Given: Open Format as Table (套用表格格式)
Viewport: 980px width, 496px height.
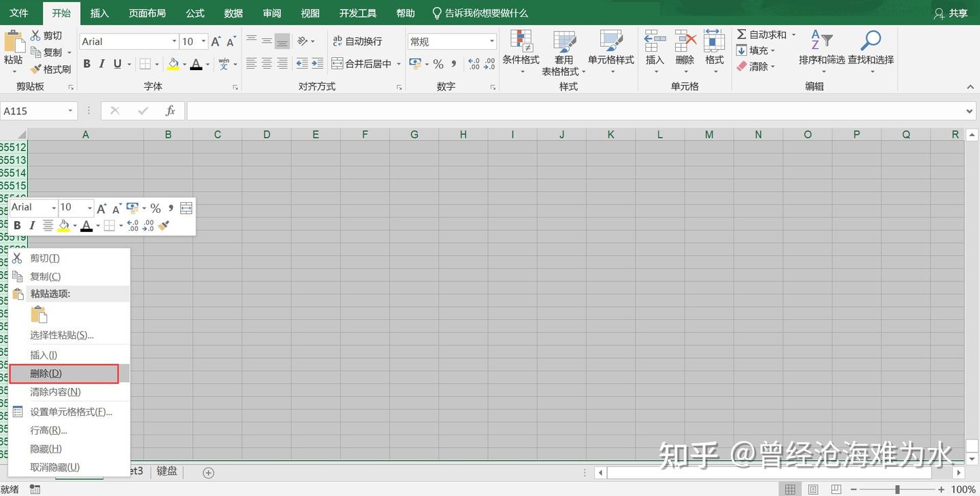Looking at the screenshot, I should 563,52.
